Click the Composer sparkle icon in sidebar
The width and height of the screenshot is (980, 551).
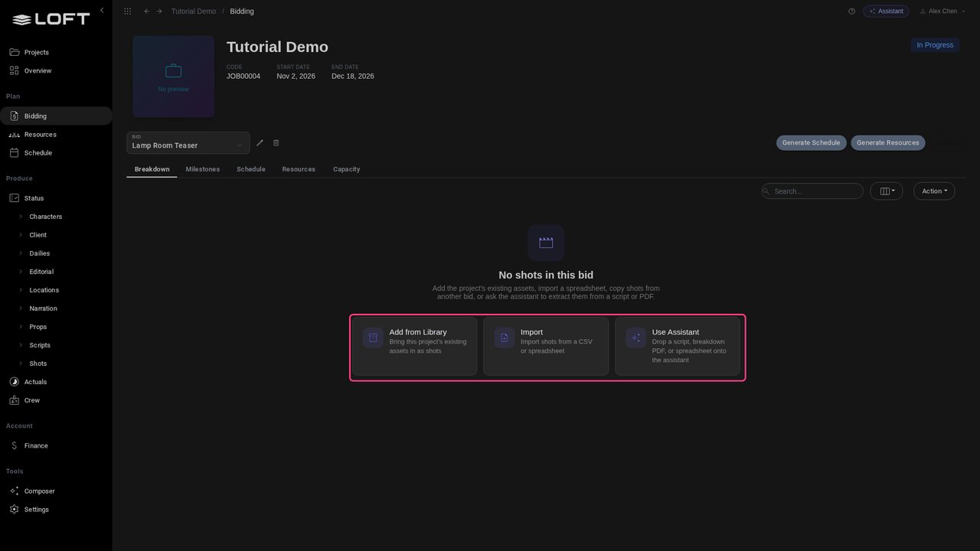click(x=14, y=491)
